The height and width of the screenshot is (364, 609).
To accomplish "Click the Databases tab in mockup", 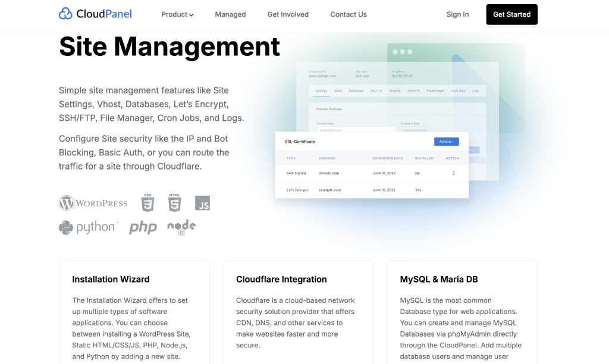I will [356, 91].
